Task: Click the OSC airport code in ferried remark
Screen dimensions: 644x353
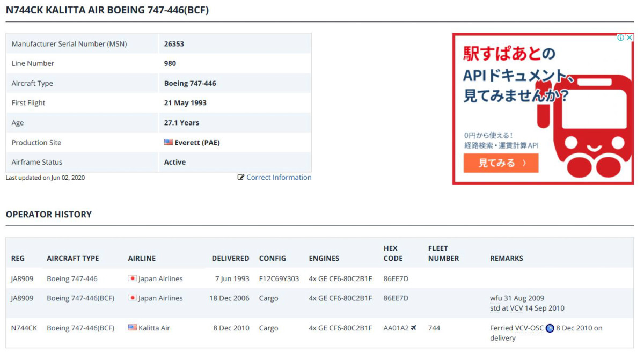Action: pyautogui.click(x=537, y=328)
